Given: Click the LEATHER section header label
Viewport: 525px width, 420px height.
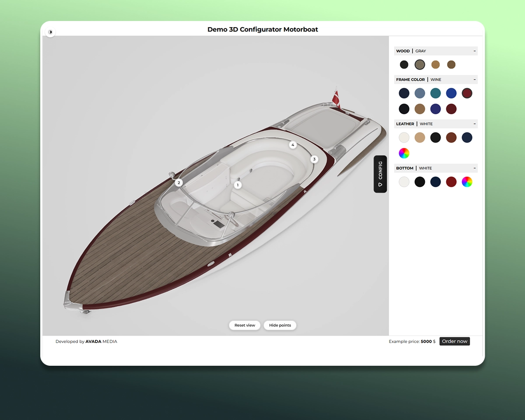Looking at the screenshot, I should click(x=405, y=124).
